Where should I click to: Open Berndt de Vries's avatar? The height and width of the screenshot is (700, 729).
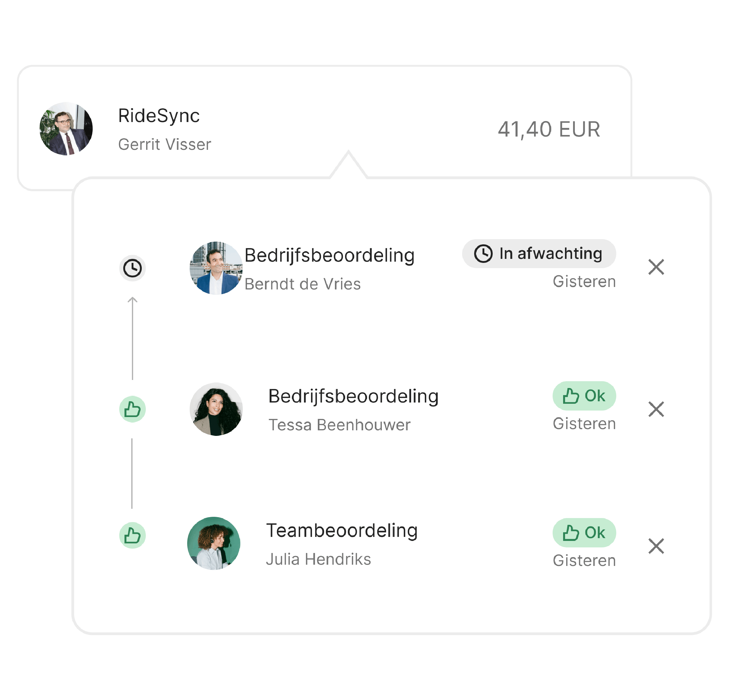pos(216,268)
